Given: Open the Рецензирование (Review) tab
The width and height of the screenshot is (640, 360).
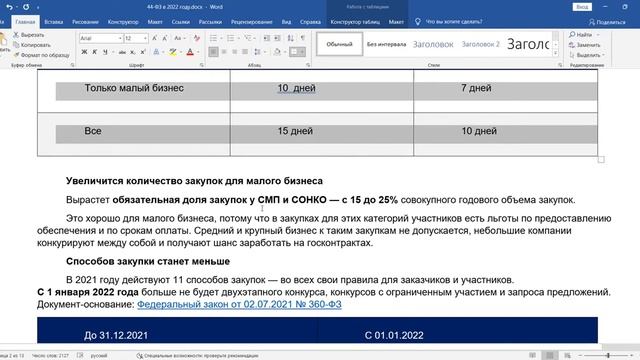Looking at the screenshot, I should [251, 22].
